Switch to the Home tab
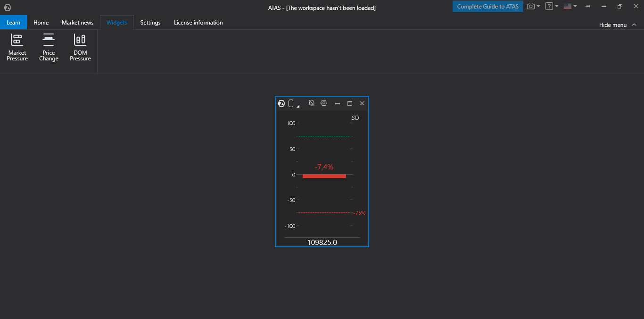644x319 pixels. pos(41,22)
